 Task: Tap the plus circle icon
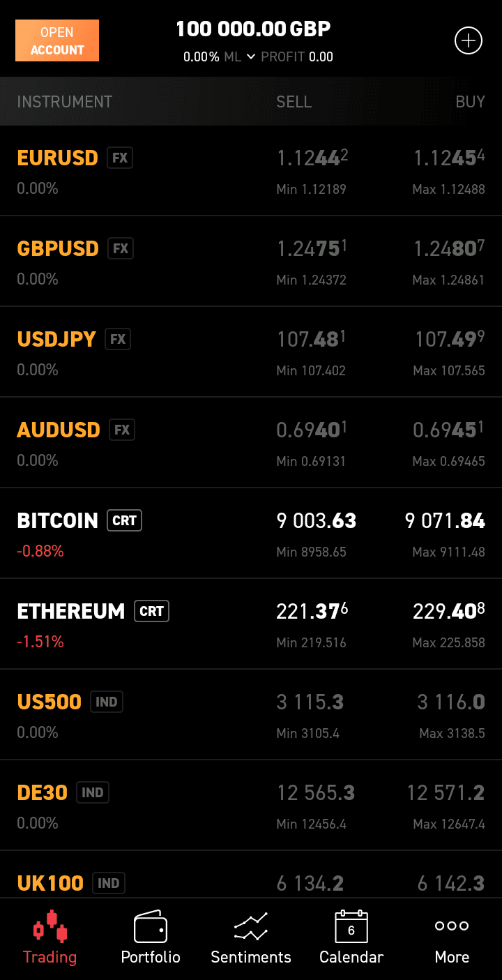click(469, 41)
